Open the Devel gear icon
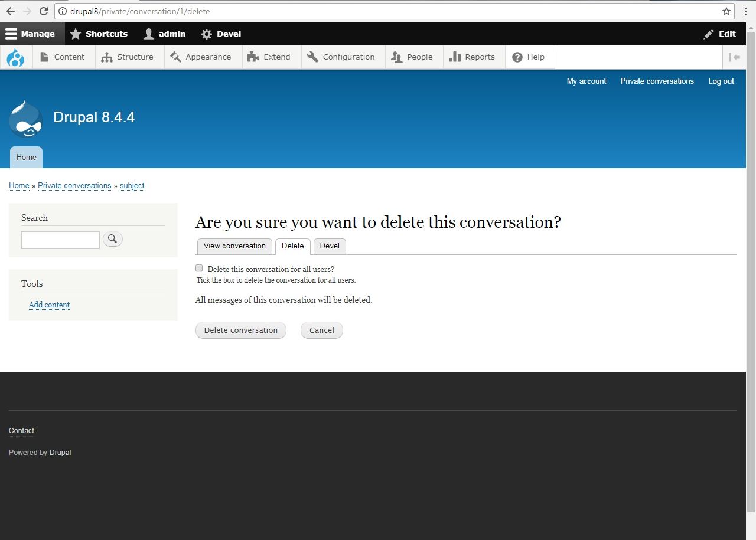This screenshot has height=540, width=756. click(206, 34)
